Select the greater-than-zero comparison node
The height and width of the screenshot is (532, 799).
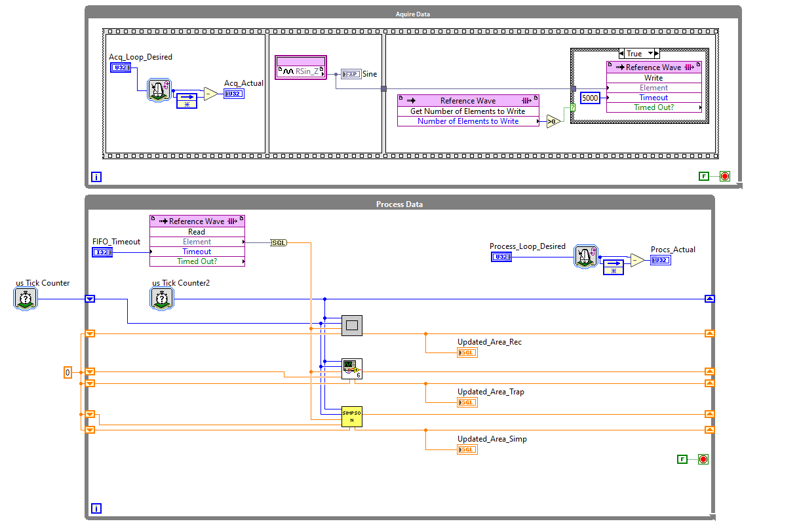[553, 121]
